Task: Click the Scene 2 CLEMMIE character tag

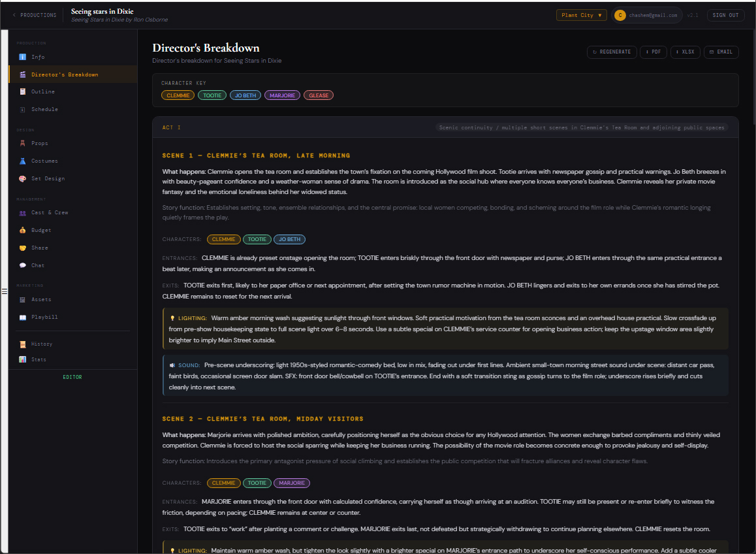Action: (x=224, y=483)
